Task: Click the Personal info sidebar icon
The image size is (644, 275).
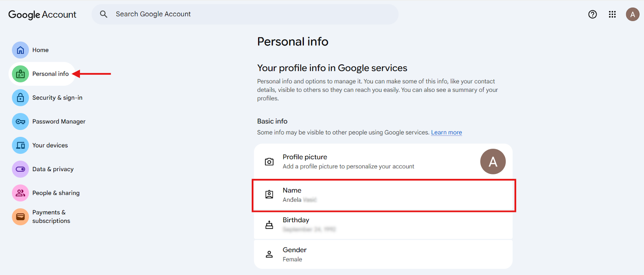Action: point(20,74)
